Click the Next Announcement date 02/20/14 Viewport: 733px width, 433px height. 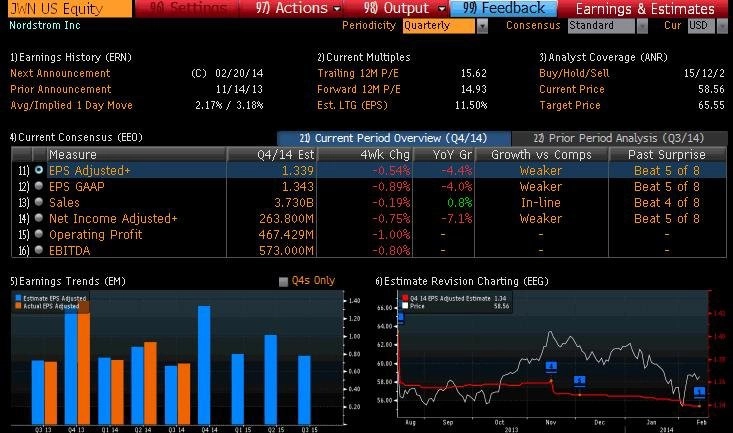(239, 73)
